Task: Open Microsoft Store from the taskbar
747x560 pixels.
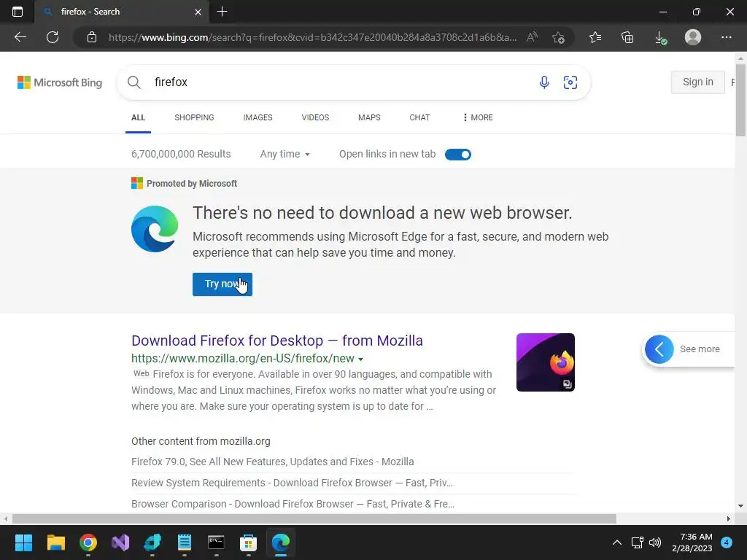Action: [x=248, y=542]
